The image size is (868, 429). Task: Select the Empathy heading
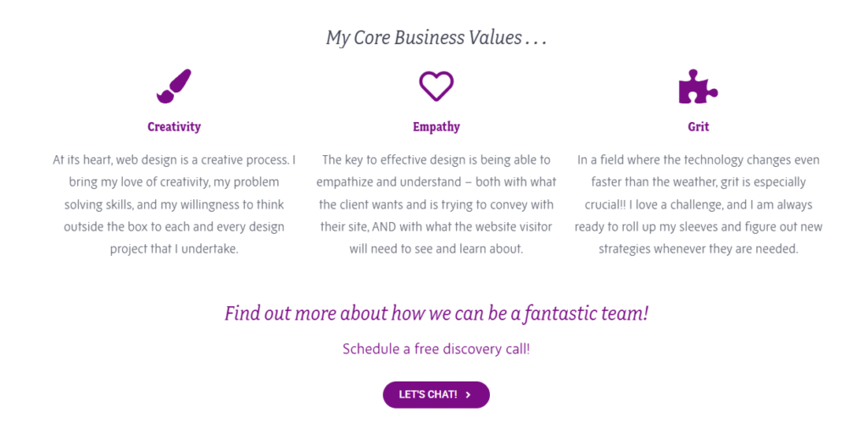tap(437, 127)
